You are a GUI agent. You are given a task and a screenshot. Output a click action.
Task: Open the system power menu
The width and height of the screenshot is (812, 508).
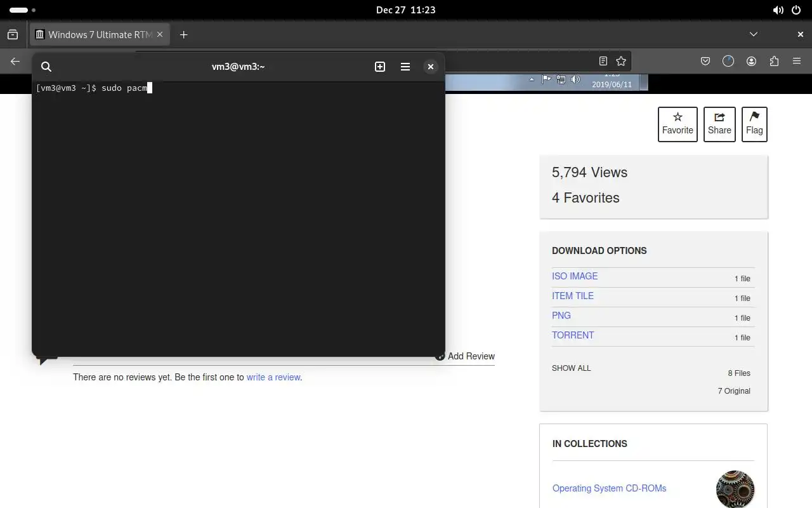pyautogui.click(x=797, y=10)
